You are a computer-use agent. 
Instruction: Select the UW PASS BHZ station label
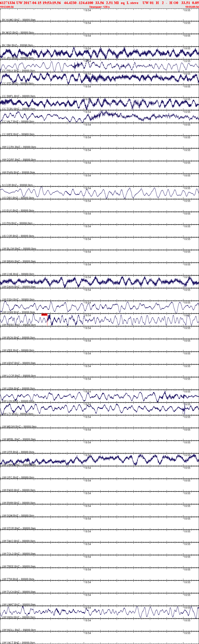19,490
